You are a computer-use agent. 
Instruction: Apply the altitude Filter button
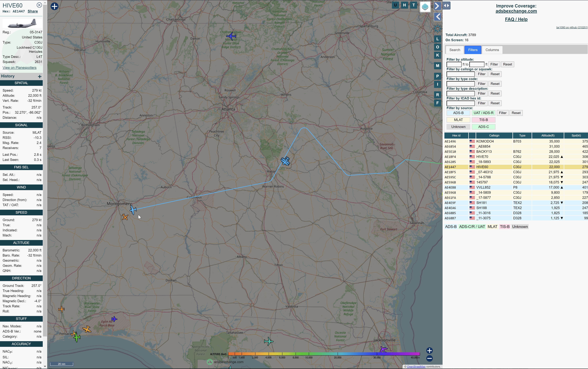(494, 64)
